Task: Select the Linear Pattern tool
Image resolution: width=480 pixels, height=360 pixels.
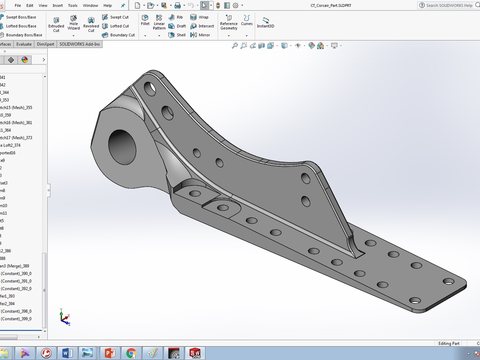Action: [x=159, y=22]
